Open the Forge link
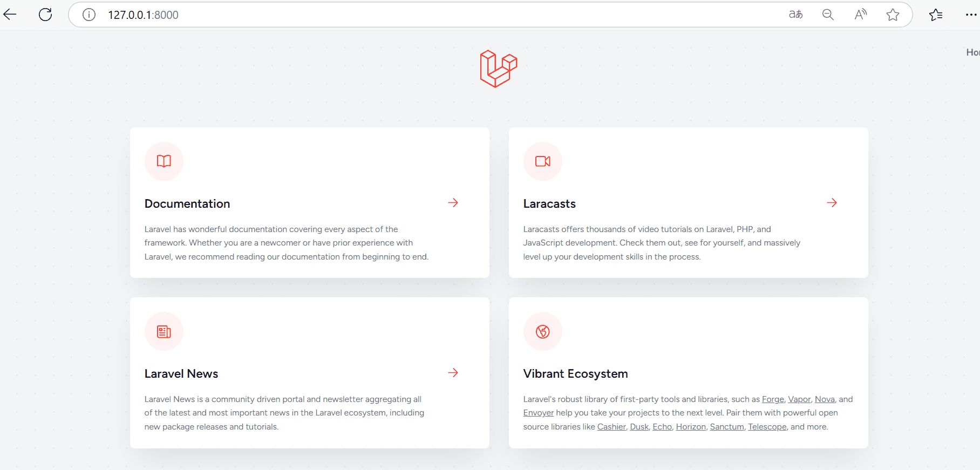Image resolution: width=980 pixels, height=470 pixels. (x=773, y=399)
